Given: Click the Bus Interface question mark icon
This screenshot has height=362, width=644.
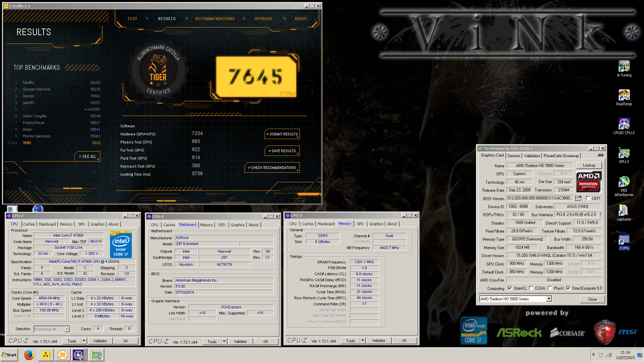Looking at the screenshot, I should [x=600, y=215].
